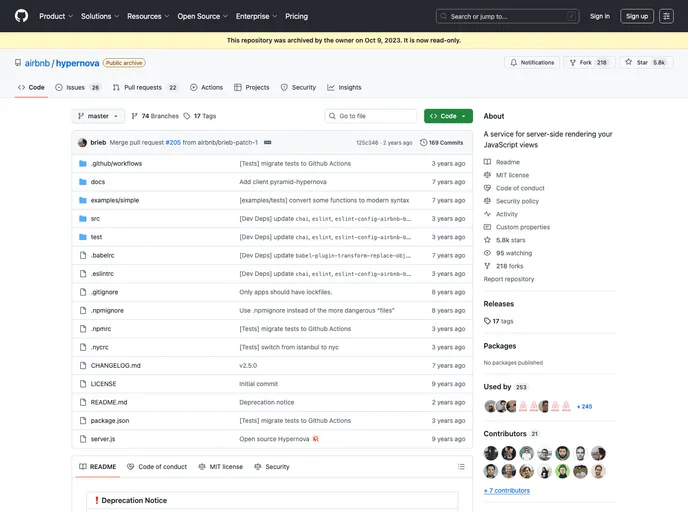Screen dimensions: 688x512
Task: Select the Code of conduct README tab
Action: coord(157,467)
